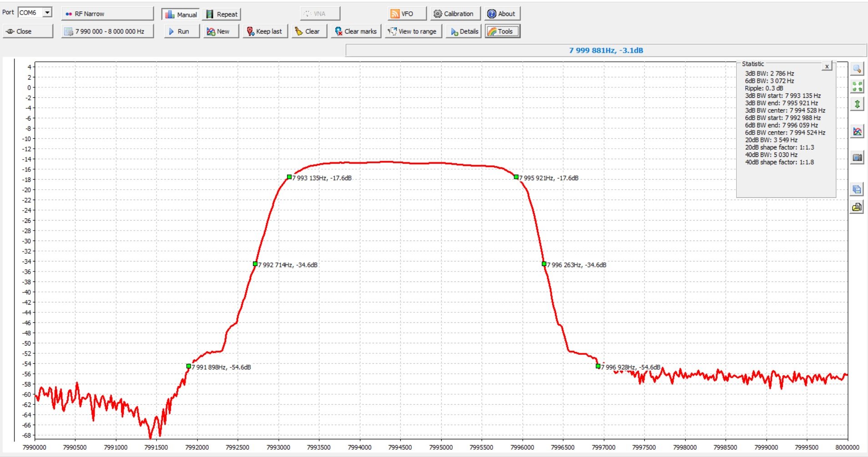Toggle Repeat sweep mode
This screenshot has height=457, width=868.
click(x=222, y=14)
